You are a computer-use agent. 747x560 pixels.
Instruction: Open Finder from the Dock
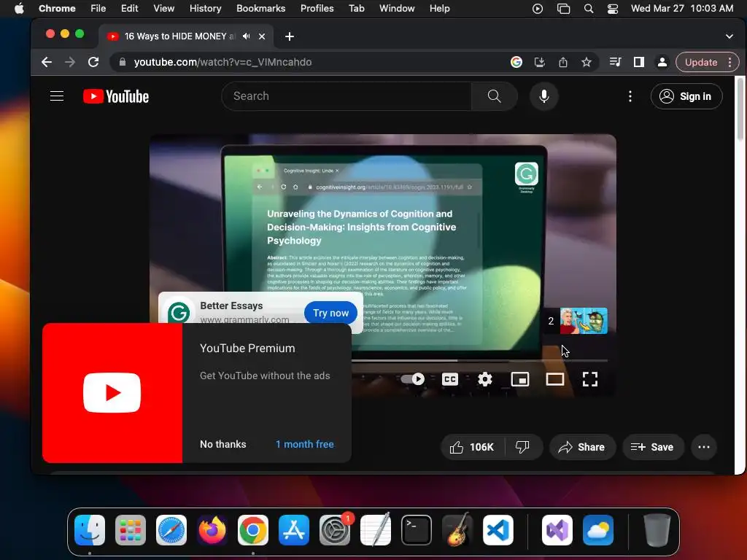(90, 529)
